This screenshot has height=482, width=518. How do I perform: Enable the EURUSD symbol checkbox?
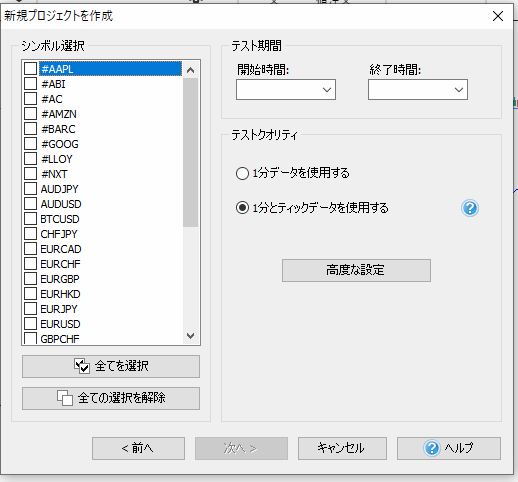pyautogui.click(x=30, y=324)
